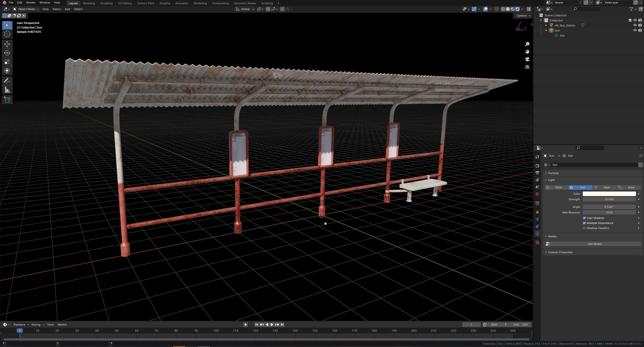The image size is (644, 347).
Task: Select the Move tool
Action: click(7, 44)
